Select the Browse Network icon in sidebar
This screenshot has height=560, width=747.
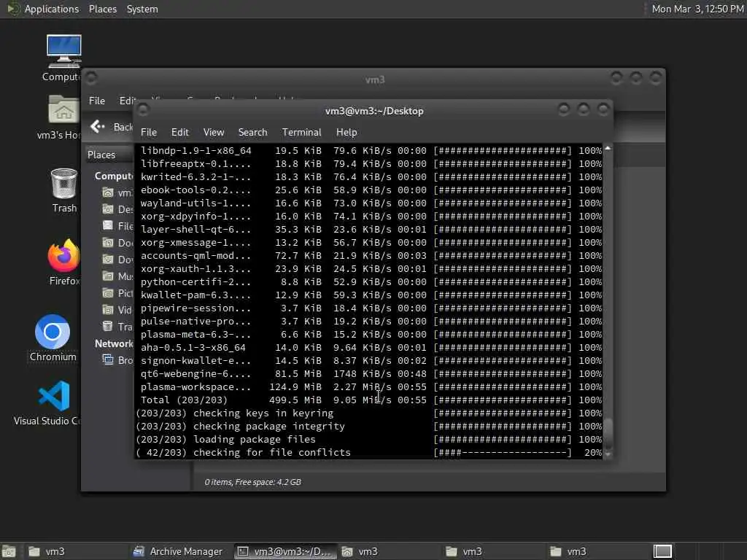coord(108,359)
